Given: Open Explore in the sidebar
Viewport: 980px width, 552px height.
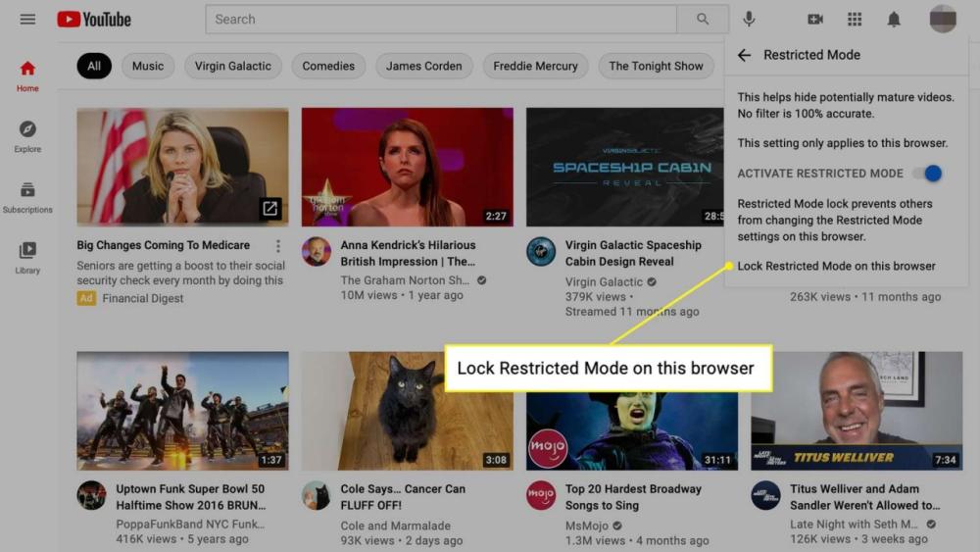Looking at the screenshot, I should click(27, 137).
